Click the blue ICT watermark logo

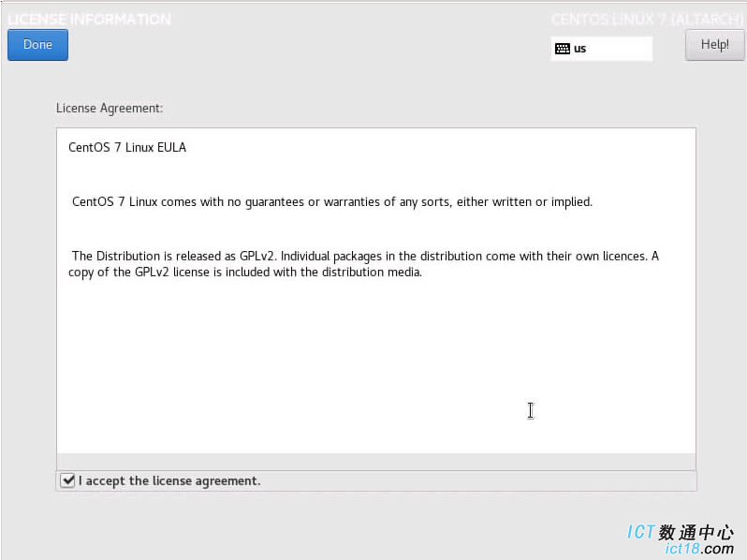641,532
